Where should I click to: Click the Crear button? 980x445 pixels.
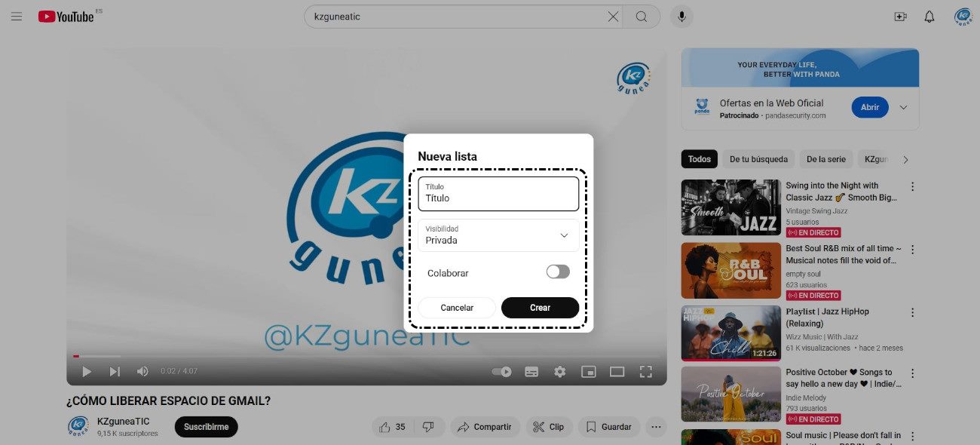coord(540,308)
